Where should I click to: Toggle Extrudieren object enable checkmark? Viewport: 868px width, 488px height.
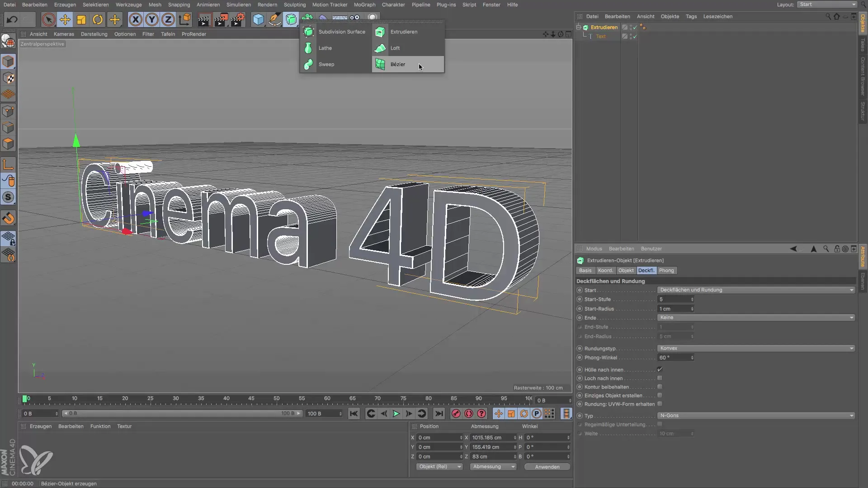click(x=635, y=27)
